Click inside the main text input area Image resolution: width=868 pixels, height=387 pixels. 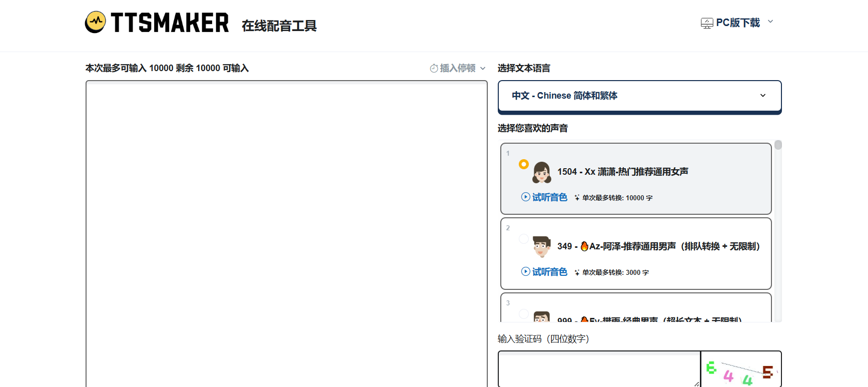[x=287, y=234]
